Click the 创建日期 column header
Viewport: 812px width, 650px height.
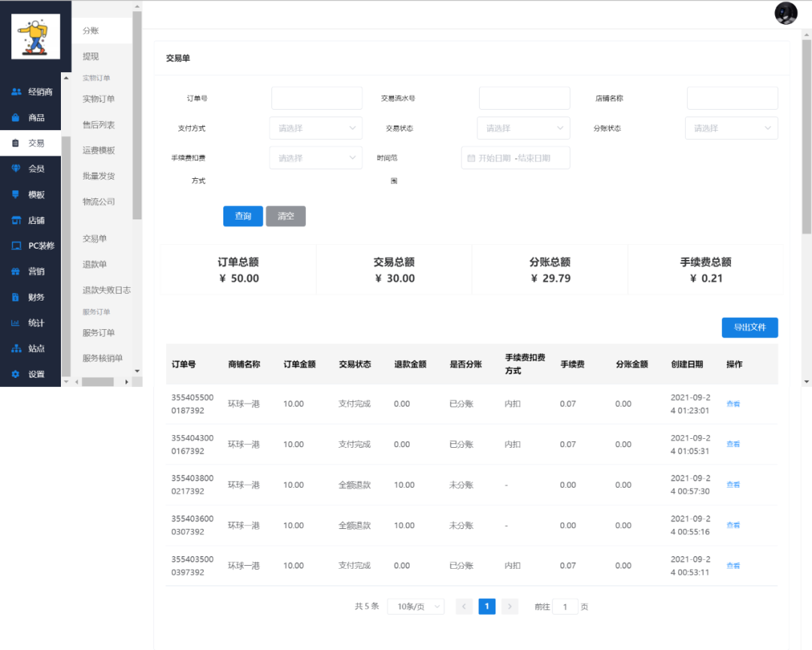point(687,364)
